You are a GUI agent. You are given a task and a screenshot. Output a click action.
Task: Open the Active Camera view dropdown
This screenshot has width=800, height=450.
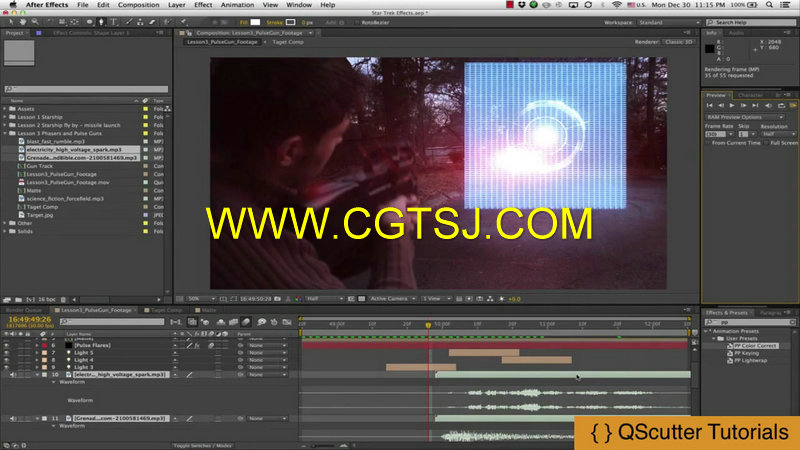tap(392, 299)
